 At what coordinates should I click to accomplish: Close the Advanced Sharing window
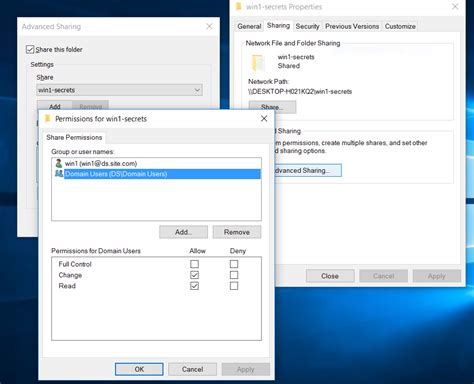tap(209, 26)
